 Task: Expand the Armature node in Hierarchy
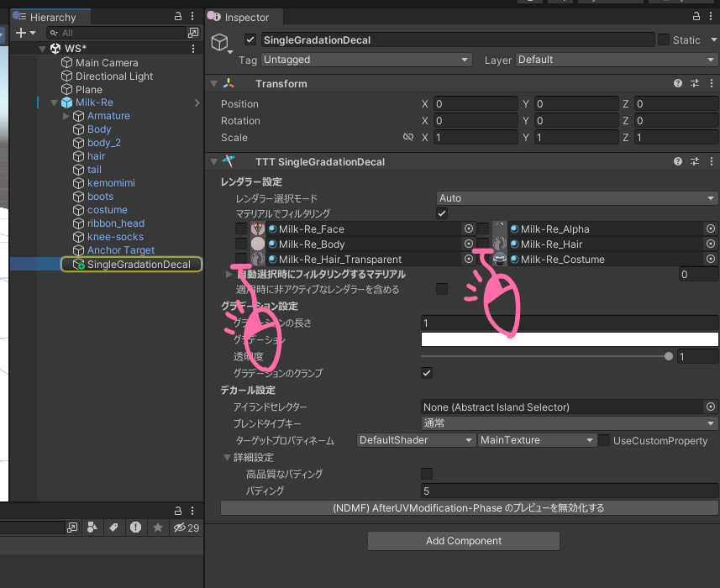coord(66,116)
